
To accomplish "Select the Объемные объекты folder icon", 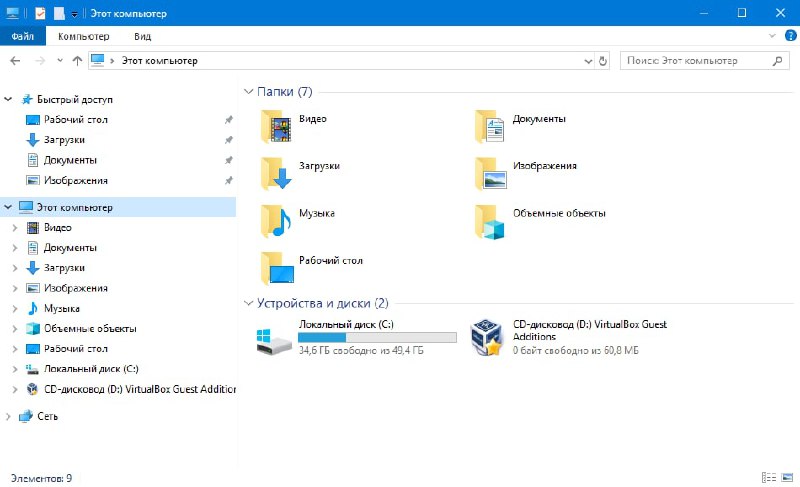I will click(x=490, y=221).
